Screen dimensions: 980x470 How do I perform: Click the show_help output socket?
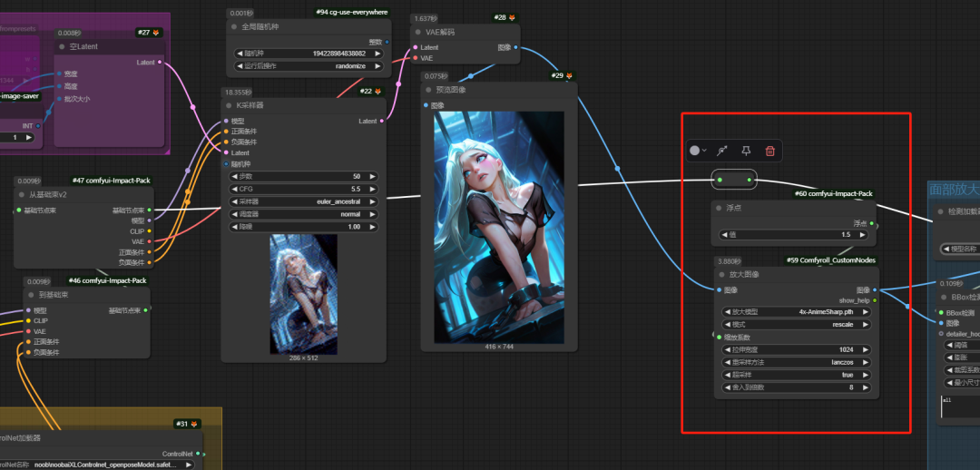pos(875,300)
